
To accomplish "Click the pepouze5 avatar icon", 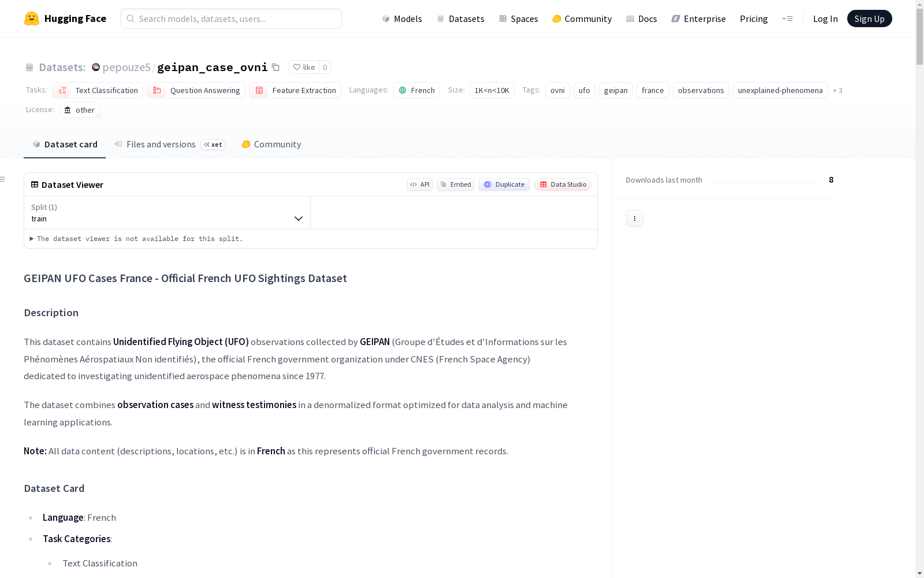I will (96, 67).
